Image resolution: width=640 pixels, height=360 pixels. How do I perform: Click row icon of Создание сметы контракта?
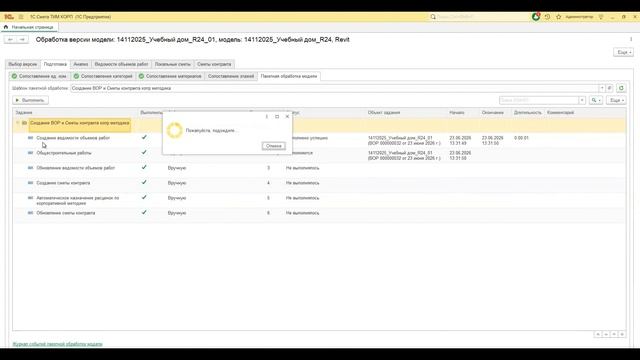point(30,183)
